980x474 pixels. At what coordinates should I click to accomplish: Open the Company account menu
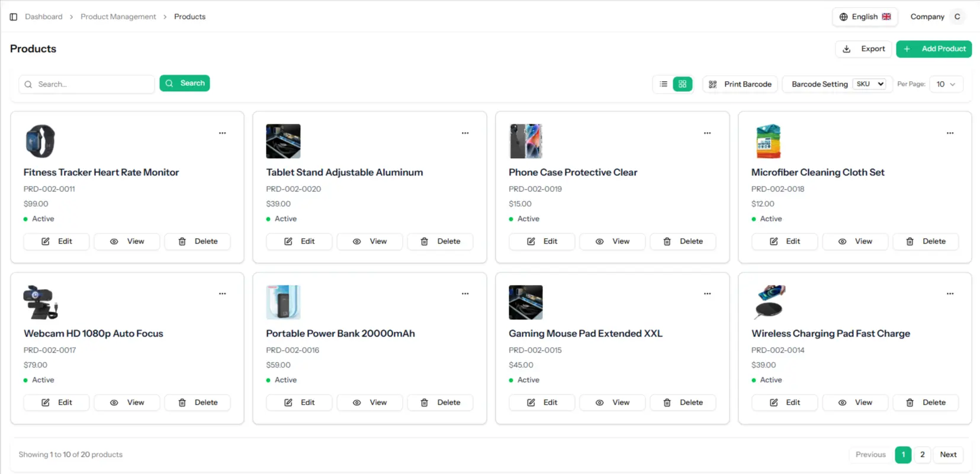point(937,17)
